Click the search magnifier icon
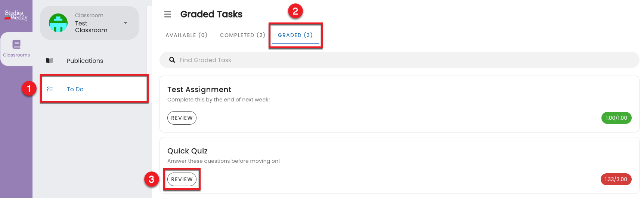Viewport: 644px width, 198px height. pos(172,60)
